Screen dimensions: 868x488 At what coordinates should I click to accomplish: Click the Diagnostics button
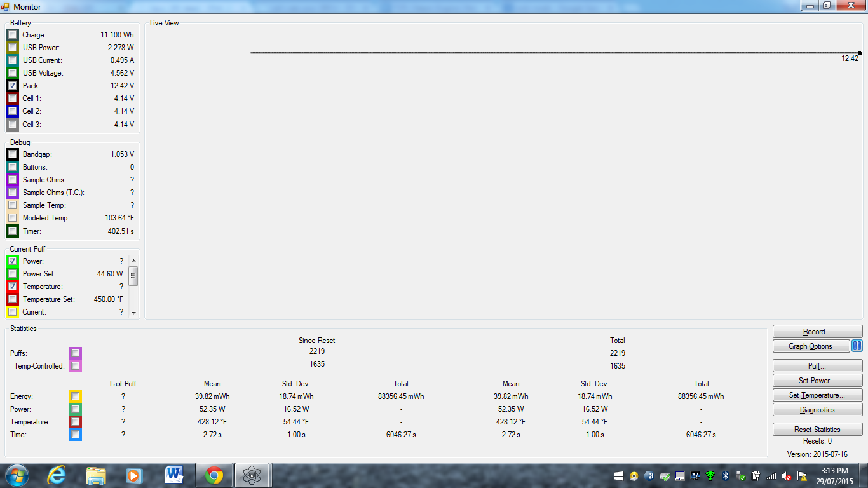(x=817, y=410)
